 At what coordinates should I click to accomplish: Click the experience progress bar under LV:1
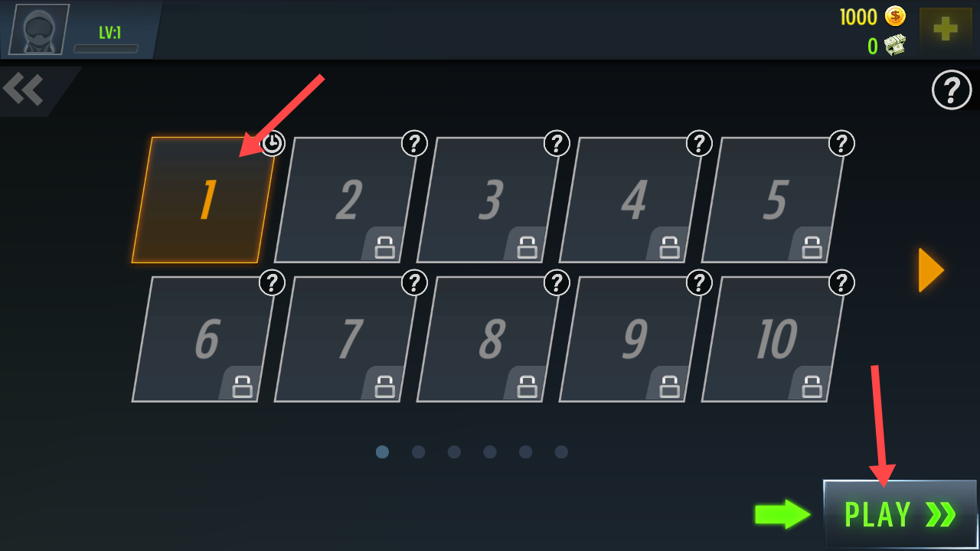tap(106, 48)
